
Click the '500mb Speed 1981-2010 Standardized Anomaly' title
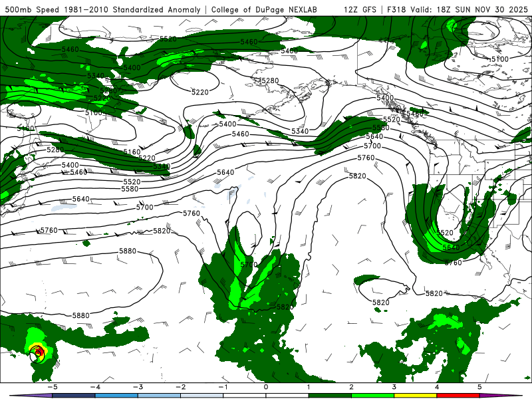103,9
